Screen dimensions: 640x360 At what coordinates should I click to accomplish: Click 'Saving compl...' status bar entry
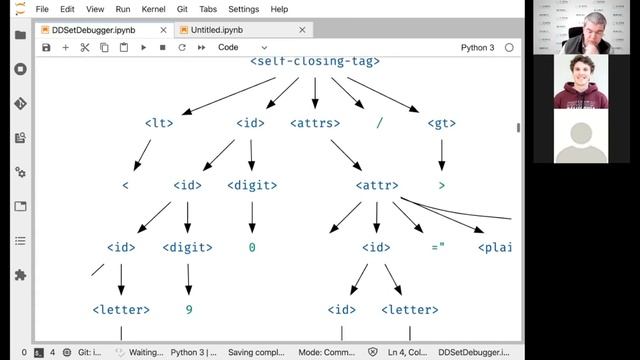256,352
